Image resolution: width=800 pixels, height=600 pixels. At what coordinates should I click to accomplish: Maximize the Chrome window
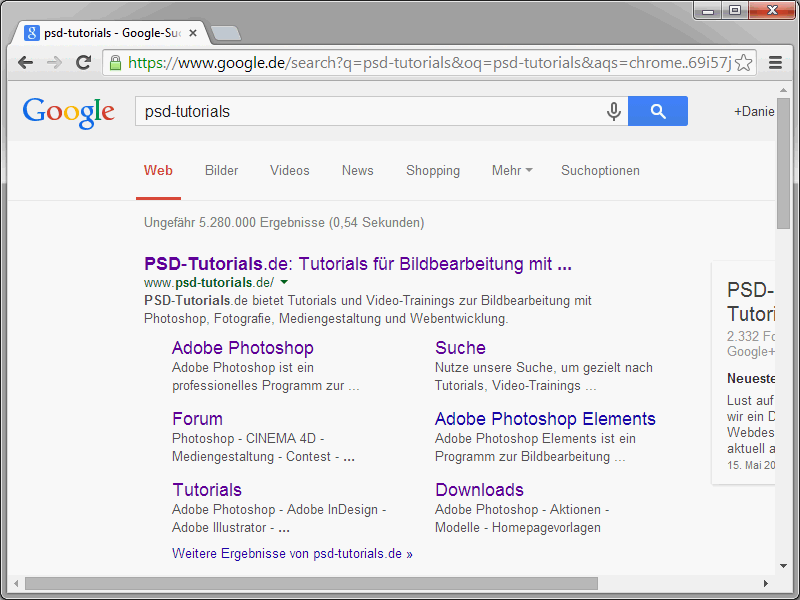tap(735, 10)
